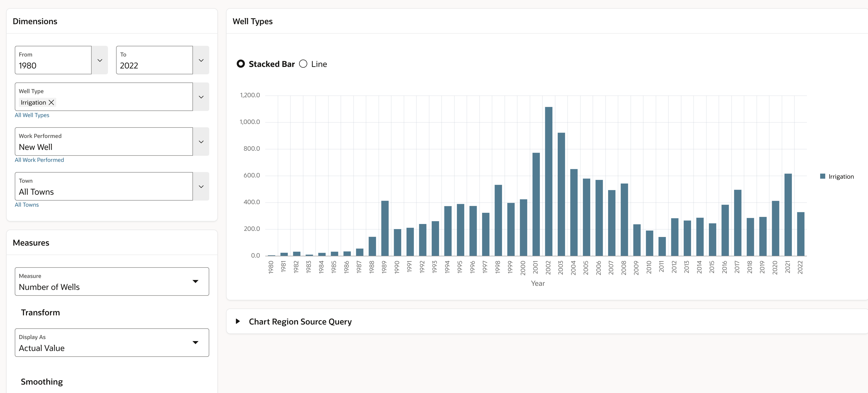Click the Town field showing All Towns
The image size is (868, 393).
(x=104, y=187)
